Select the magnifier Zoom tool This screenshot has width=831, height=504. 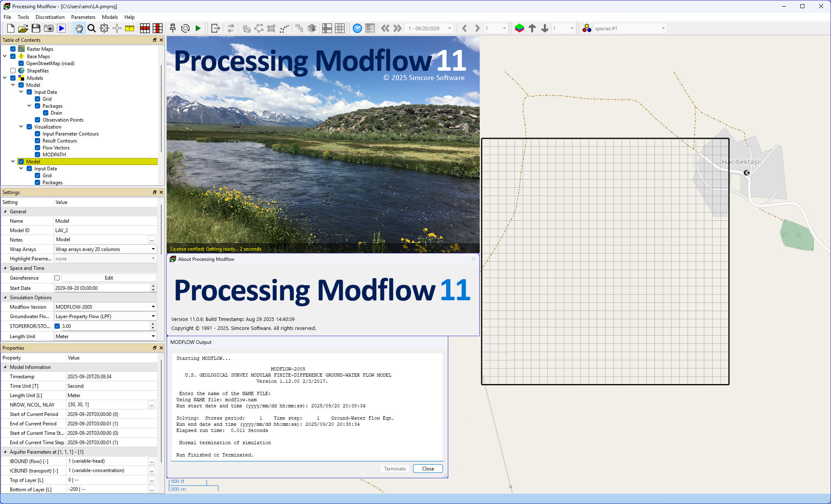tap(92, 28)
